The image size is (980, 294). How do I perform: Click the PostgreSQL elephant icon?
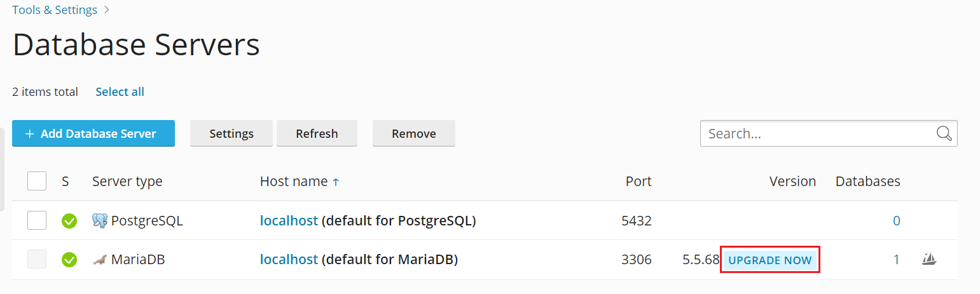[x=100, y=220]
